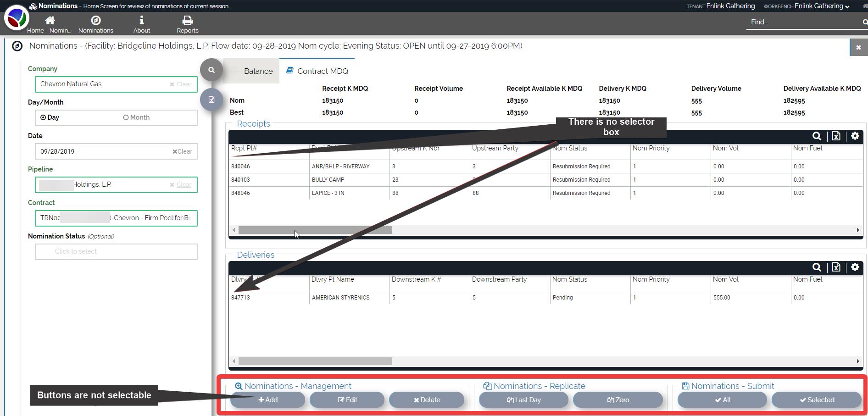This screenshot has width=868, height=416.
Task: Open Deliveries grid settings gear
Action: tap(855, 267)
